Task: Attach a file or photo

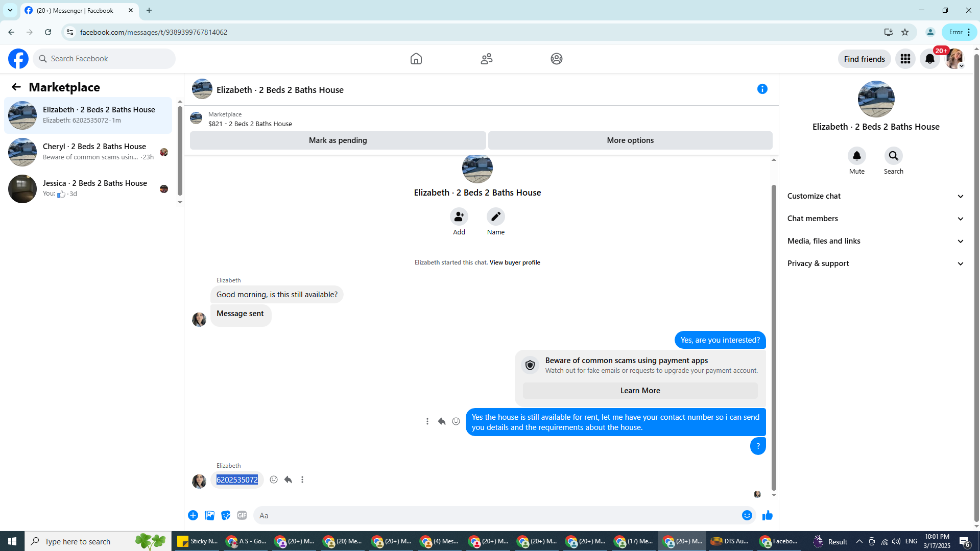Action: point(209,516)
